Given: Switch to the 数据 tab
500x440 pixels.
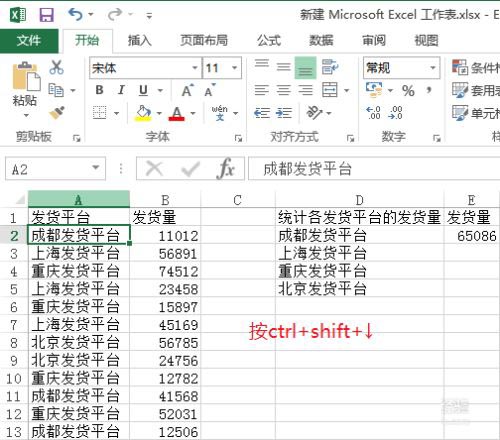Looking at the screenshot, I should tap(321, 40).
